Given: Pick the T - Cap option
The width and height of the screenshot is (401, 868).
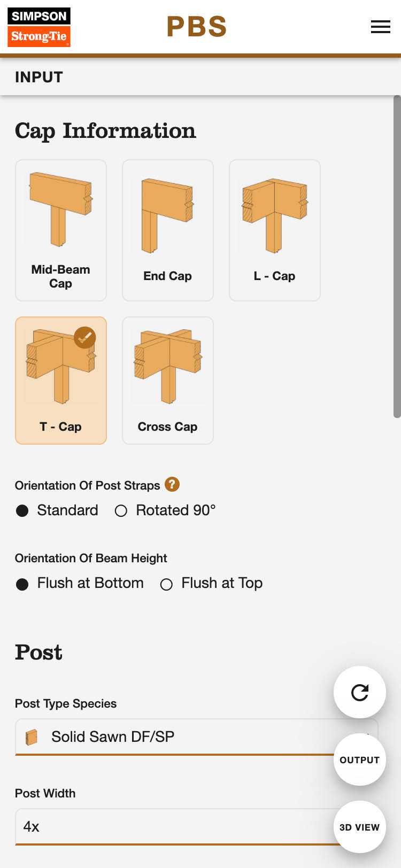Looking at the screenshot, I should pyautogui.click(x=61, y=381).
